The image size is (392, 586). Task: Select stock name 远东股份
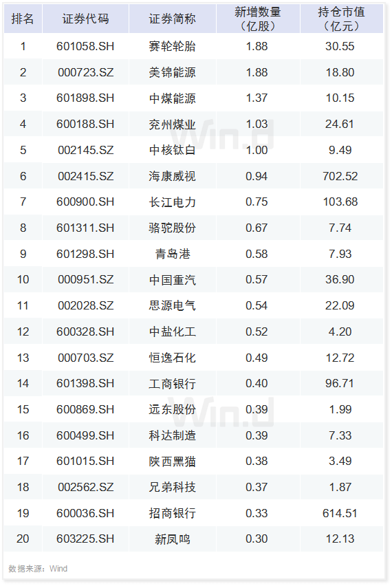[x=172, y=410]
